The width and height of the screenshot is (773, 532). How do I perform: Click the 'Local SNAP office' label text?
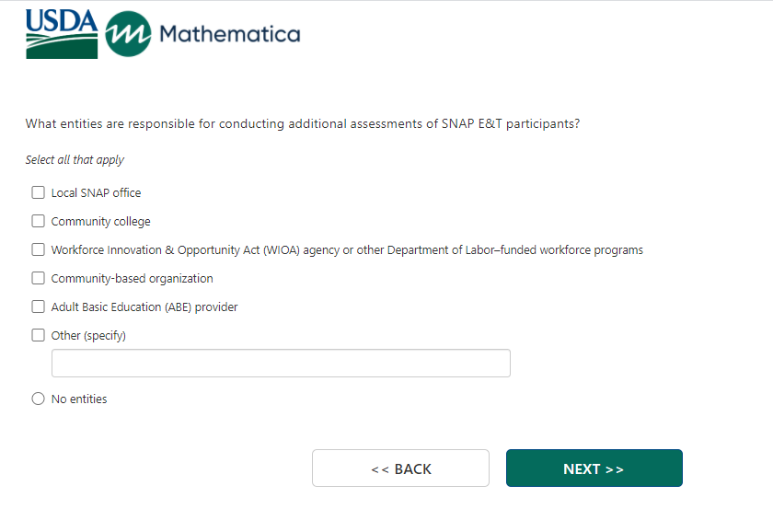click(96, 193)
